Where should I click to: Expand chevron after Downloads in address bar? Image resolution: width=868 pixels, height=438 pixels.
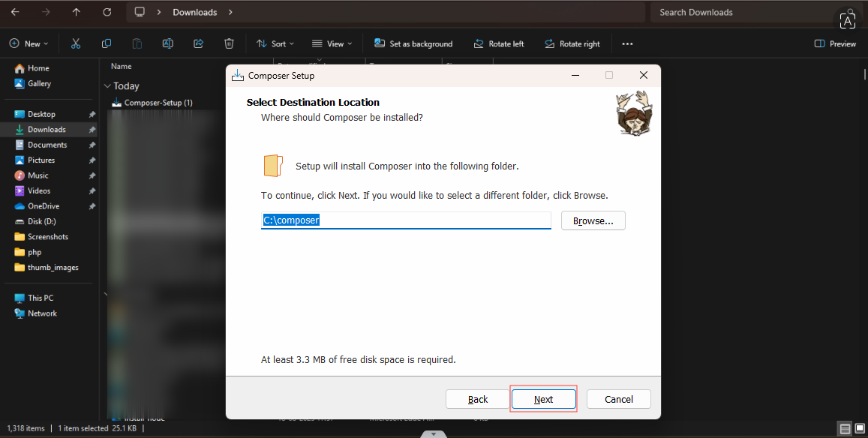click(230, 12)
